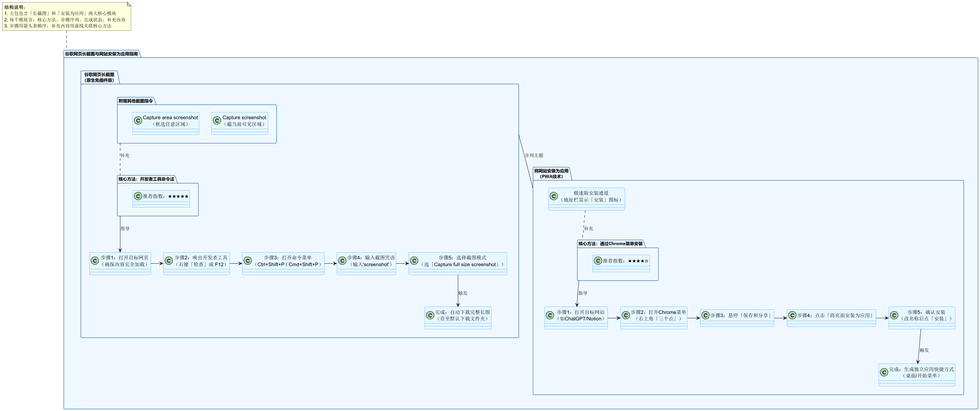
Task: Click the 步骤4：点击「将页面安装为应用」 node
Action: (835, 316)
